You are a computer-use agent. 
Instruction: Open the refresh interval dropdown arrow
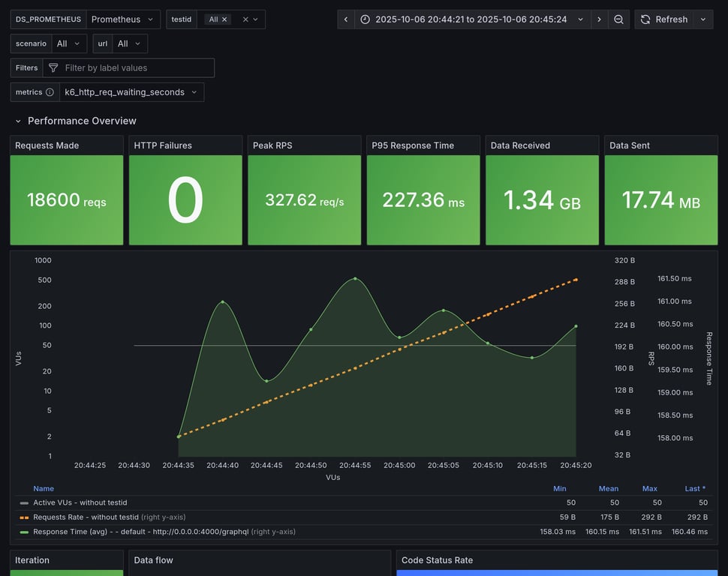point(703,19)
